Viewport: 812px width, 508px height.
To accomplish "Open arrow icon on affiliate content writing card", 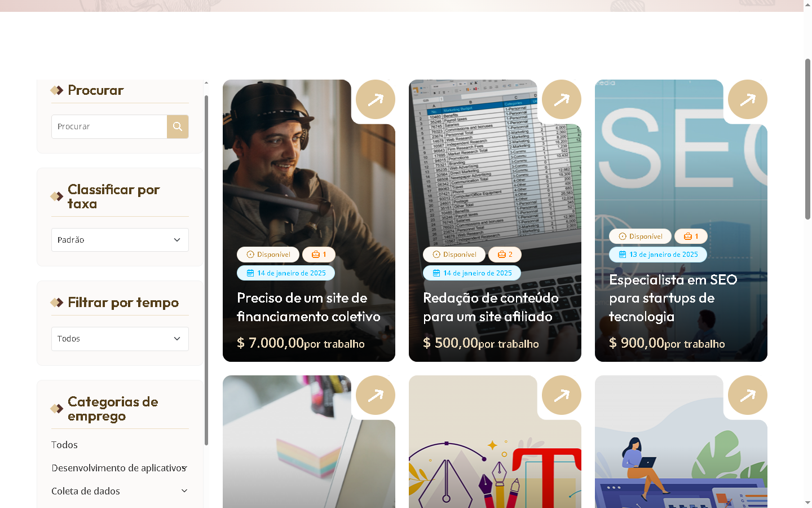I will tap(562, 99).
